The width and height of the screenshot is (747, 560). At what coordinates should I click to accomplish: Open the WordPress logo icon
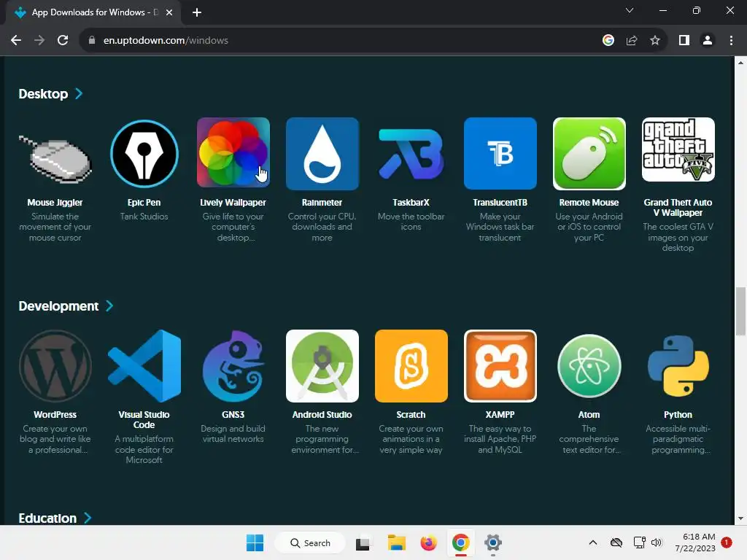pyautogui.click(x=55, y=366)
